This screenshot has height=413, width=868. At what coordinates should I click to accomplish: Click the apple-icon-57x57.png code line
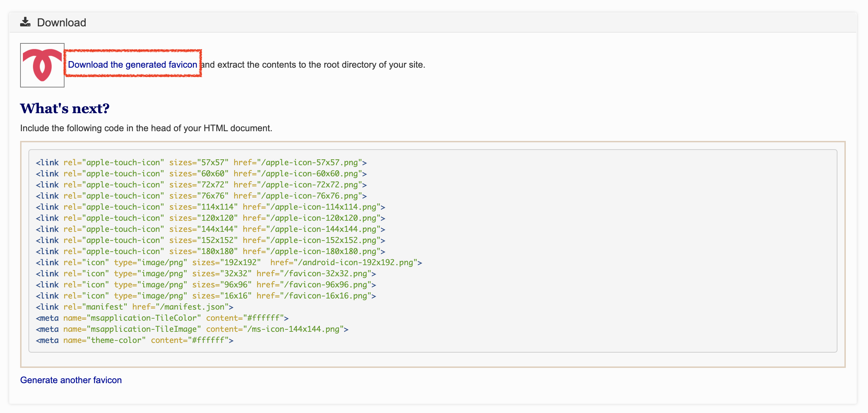coord(201,162)
